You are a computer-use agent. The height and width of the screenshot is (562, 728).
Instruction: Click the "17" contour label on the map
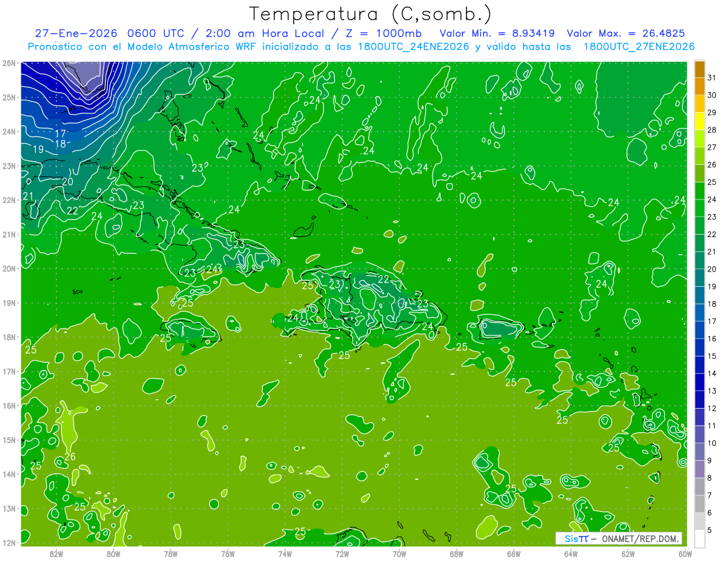(61, 133)
